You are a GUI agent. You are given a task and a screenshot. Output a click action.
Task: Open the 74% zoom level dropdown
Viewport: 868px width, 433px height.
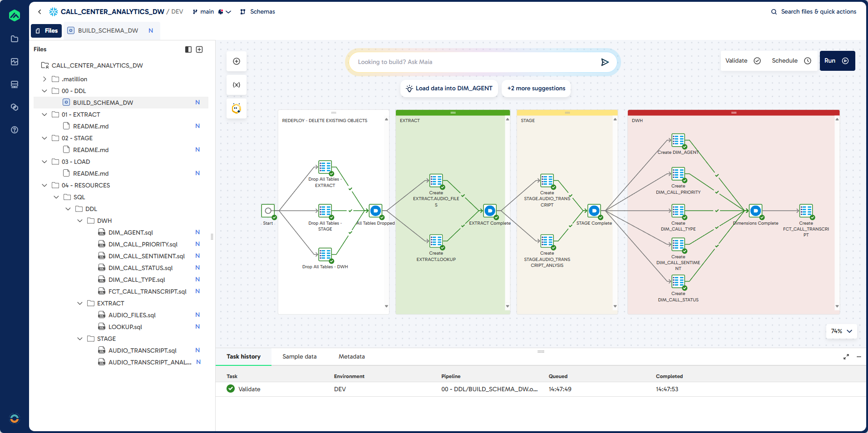point(841,331)
